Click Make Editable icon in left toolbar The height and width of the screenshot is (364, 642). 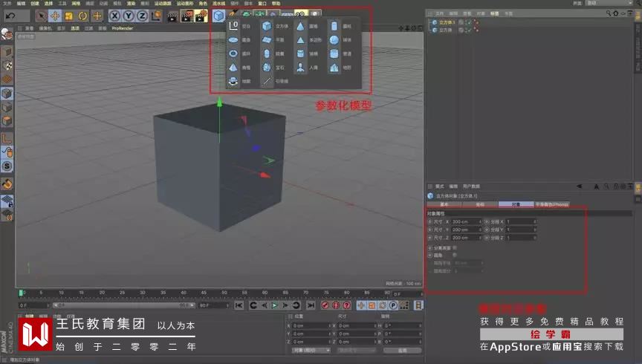tap(7, 35)
